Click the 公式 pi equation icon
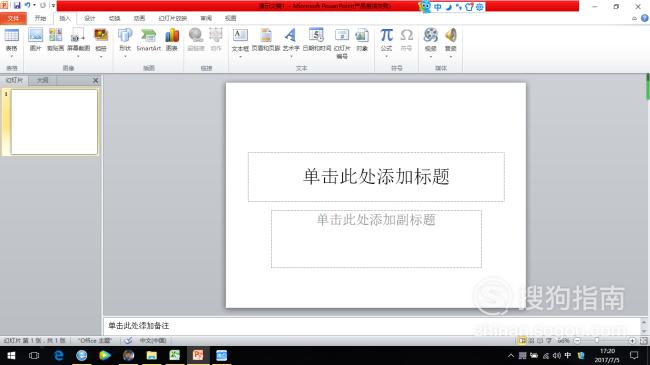650x365 pixels. pos(386,41)
